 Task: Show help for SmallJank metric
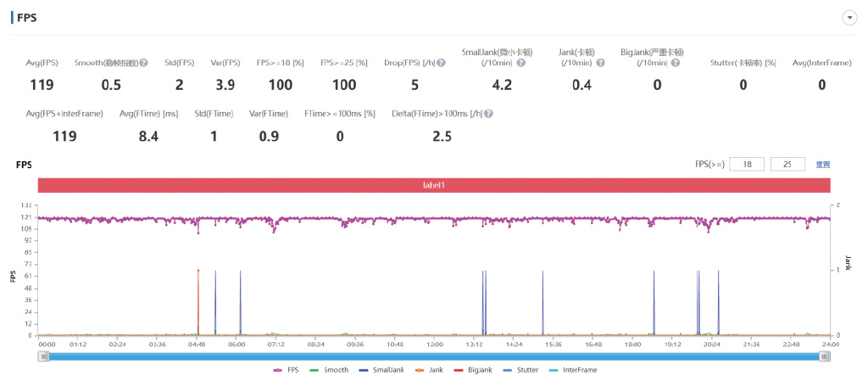coord(520,63)
